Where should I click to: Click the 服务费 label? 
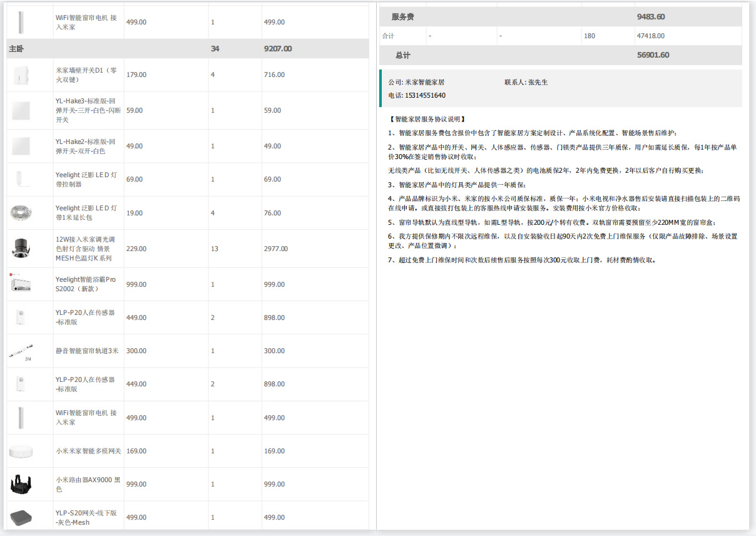coord(403,17)
